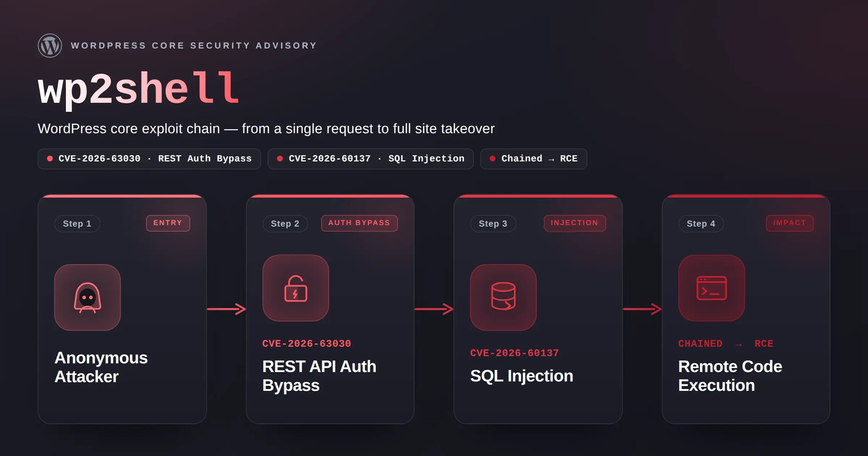Click the red dot in Chained RCE pill
Viewport: 868px width, 456px height.
pyautogui.click(x=493, y=159)
